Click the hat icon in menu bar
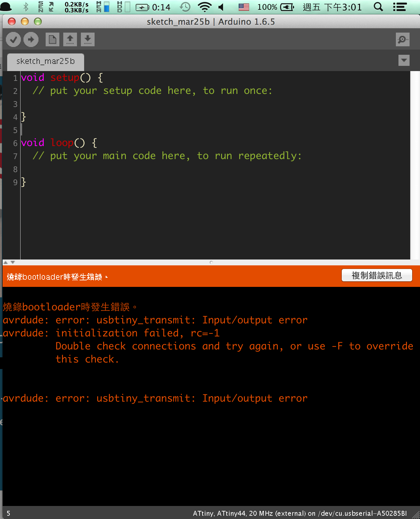 [7, 7]
